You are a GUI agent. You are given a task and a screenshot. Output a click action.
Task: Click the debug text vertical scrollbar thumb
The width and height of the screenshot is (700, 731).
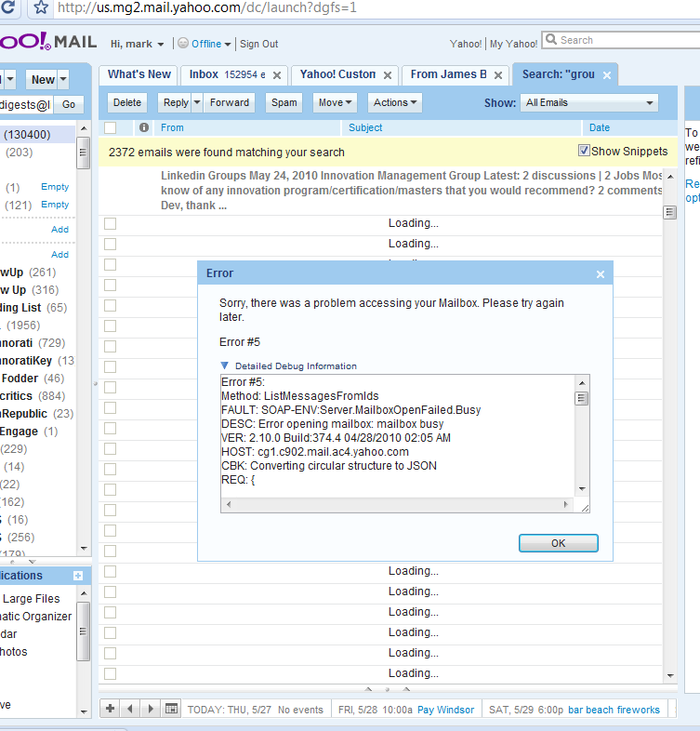pos(582,398)
